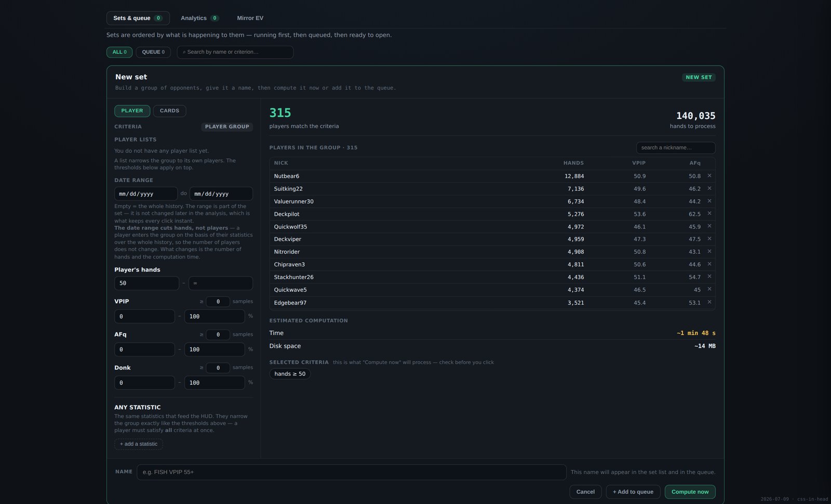Click the ~1 min 48 s time estimate
831x504 pixels.
point(696,333)
